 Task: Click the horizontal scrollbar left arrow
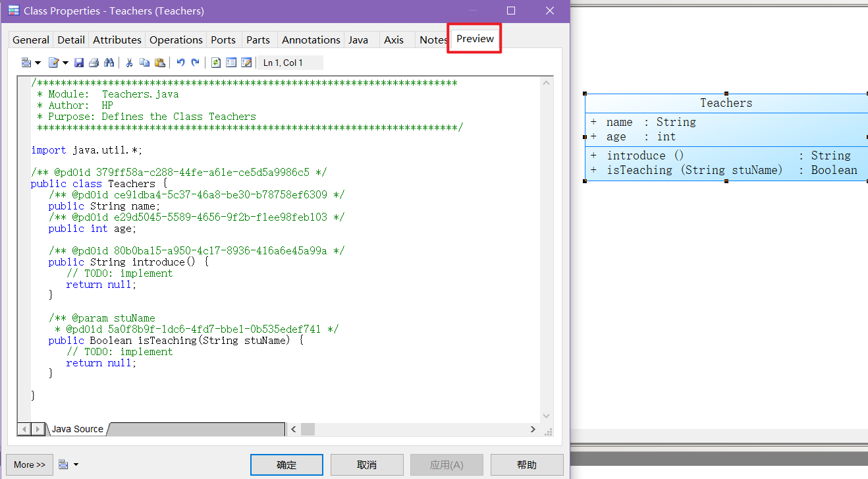(x=294, y=429)
